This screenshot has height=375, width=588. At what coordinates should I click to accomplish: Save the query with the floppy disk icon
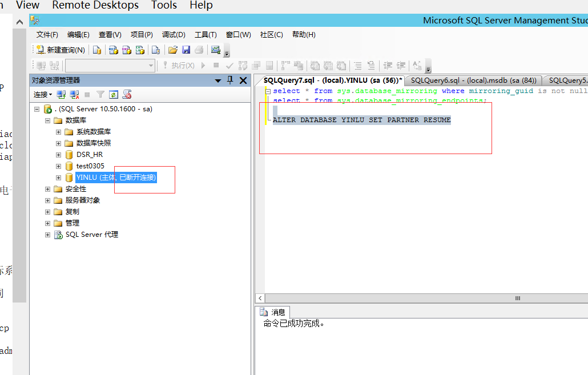pyautogui.click(x=186, y=50)
